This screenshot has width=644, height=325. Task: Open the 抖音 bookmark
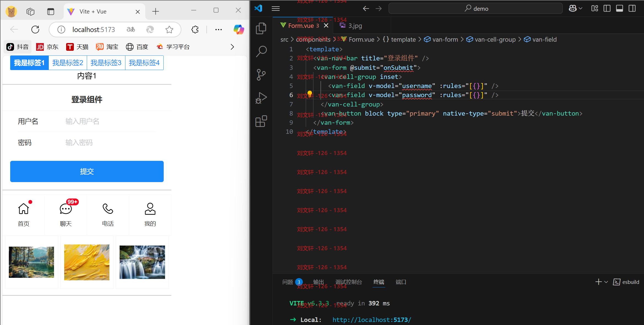(x=18, y=47)
